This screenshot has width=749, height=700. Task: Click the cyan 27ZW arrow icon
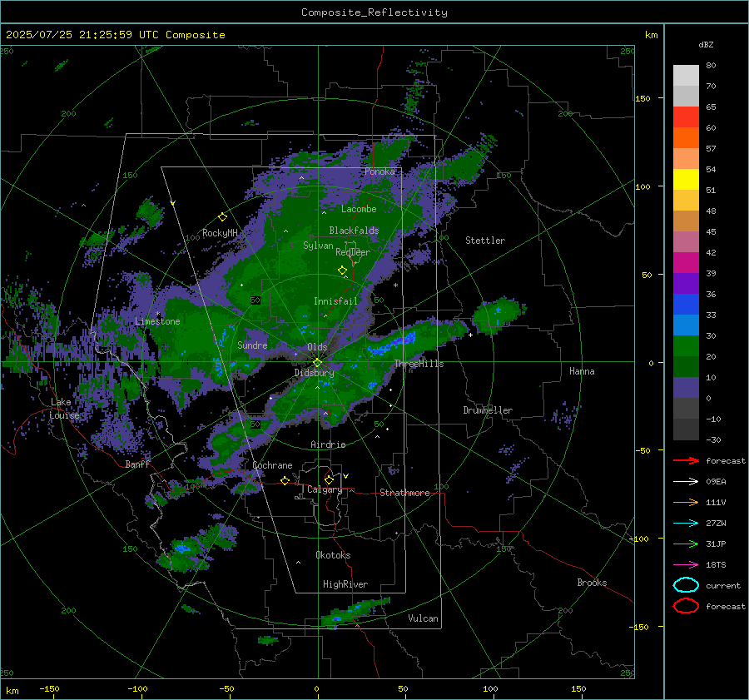[686, 524]
